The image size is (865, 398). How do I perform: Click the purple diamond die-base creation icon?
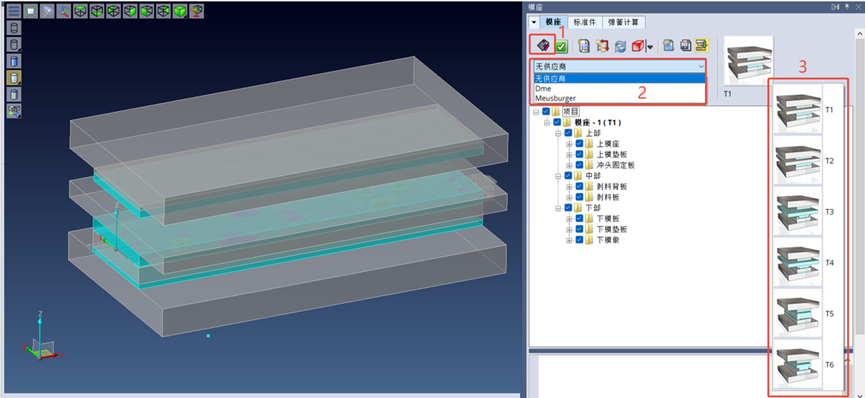(543, 45)
